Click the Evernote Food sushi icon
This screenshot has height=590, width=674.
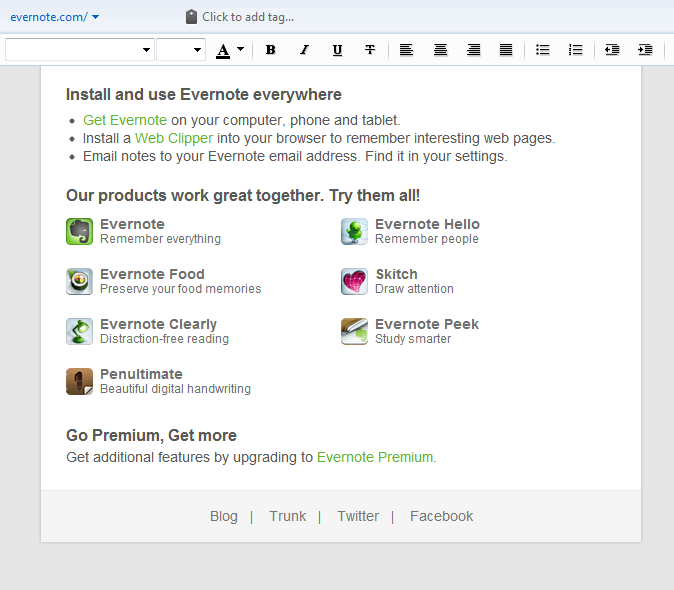(80, 281)
